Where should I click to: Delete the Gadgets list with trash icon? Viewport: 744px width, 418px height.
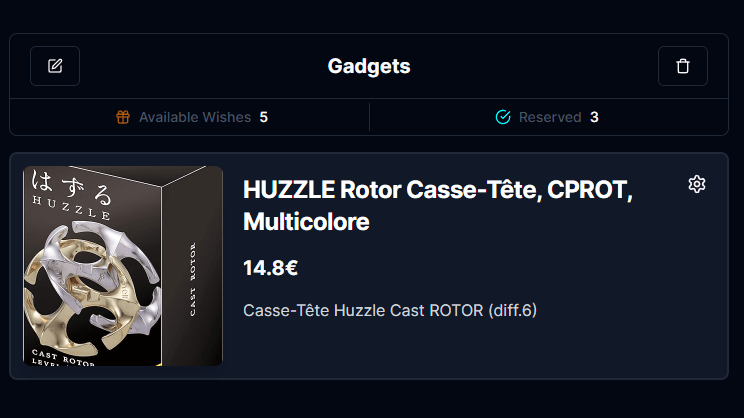click(x=683, y=66)
